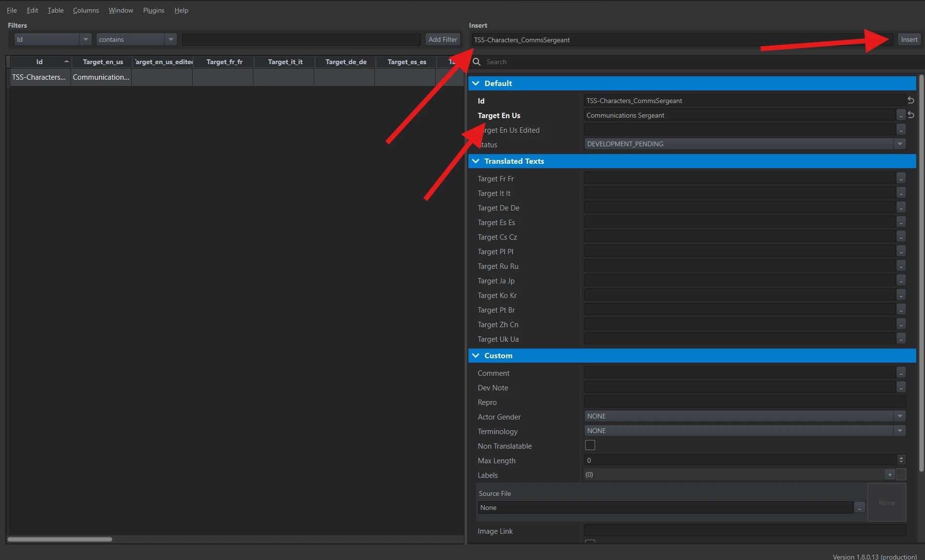Click the None source file preview button

pos(887,503)
